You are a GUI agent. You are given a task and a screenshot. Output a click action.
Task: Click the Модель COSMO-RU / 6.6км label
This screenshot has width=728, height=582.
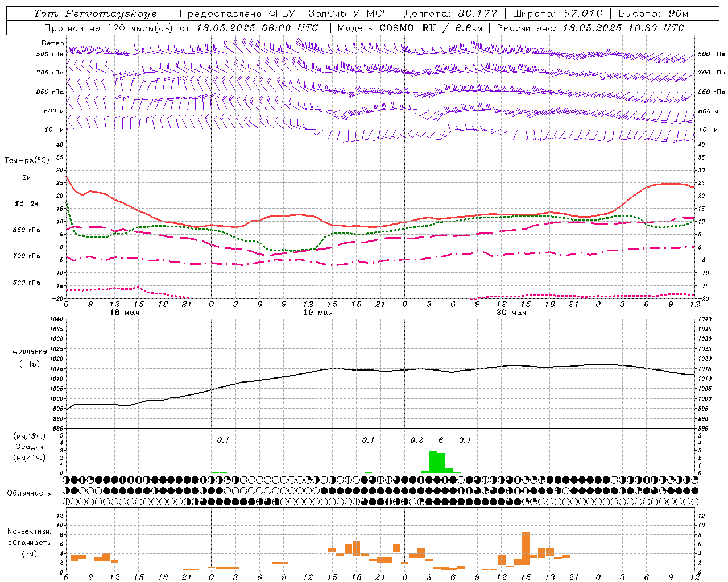[409, 28]
